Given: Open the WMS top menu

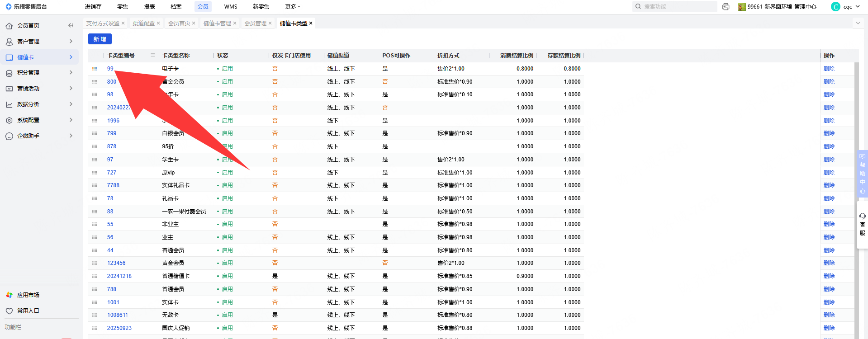Looking at the screenshot, I should pyautogui.click(x=231, y=7).
